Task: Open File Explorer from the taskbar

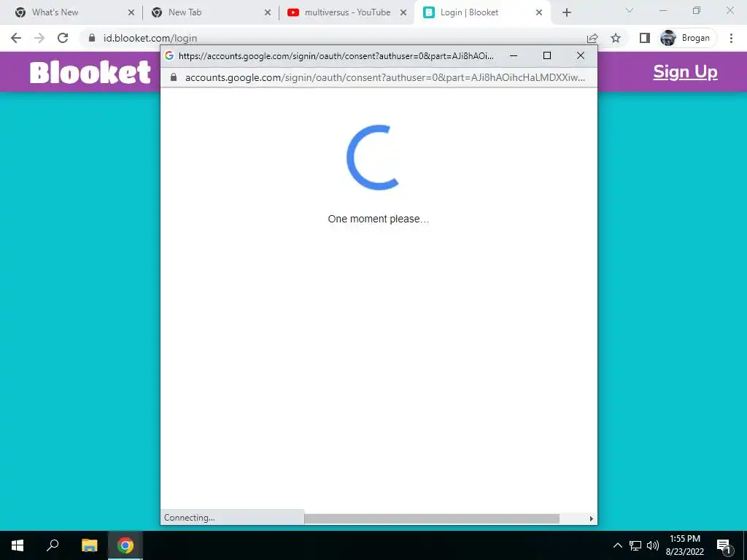Action: point(89,545)
